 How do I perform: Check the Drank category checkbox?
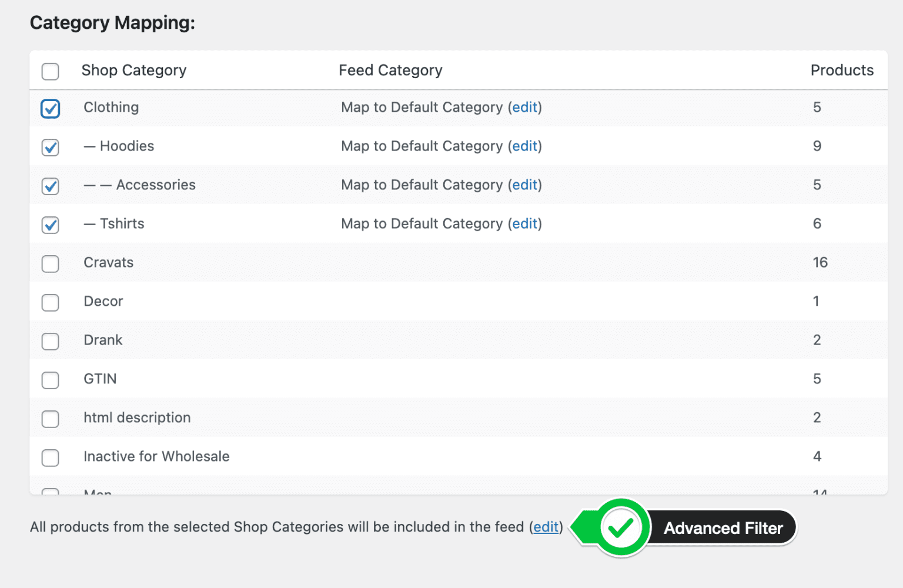tap(50, 342)
